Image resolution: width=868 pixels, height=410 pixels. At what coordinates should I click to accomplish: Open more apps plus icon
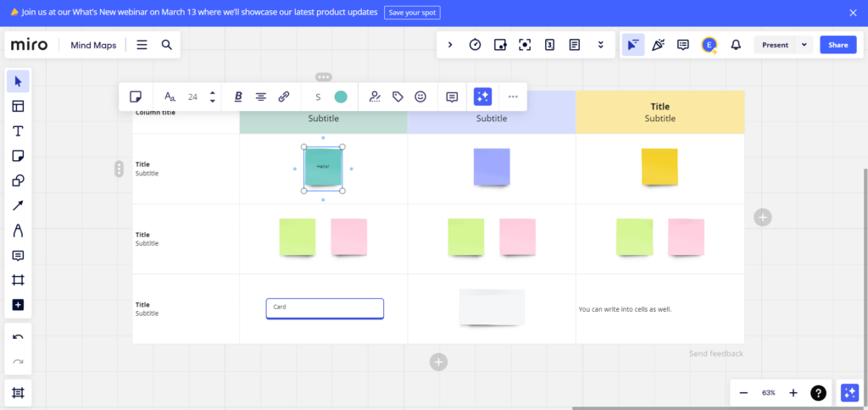[x=18, y=305]
